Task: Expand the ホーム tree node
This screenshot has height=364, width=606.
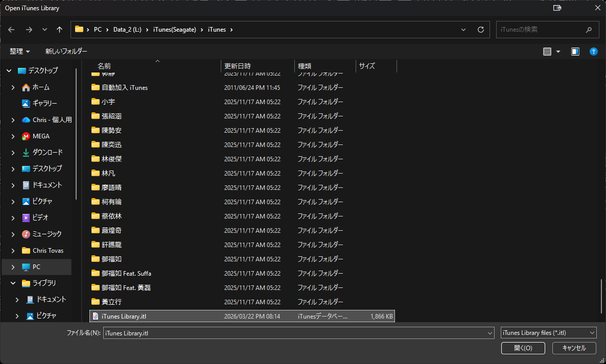Action: click(x=13, y=88)
